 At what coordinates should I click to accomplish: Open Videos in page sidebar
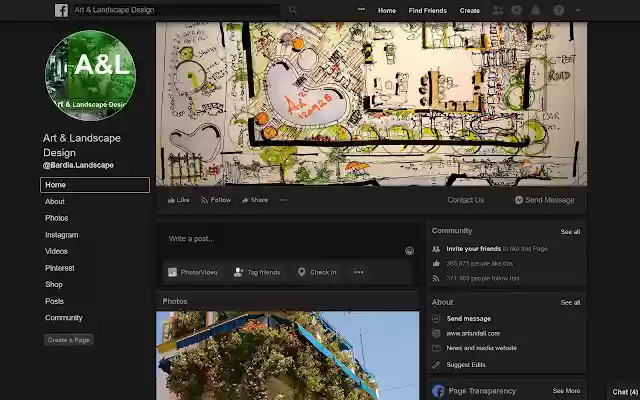(x=56, y=251)
